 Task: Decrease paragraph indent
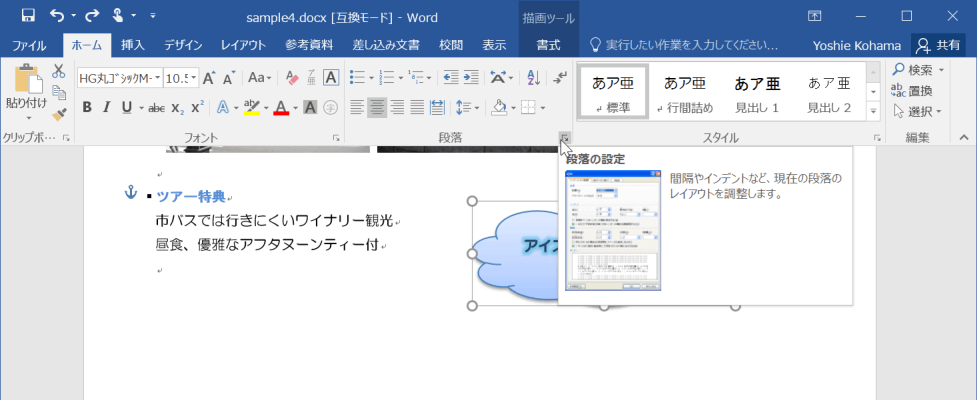[x=451, y=78]
